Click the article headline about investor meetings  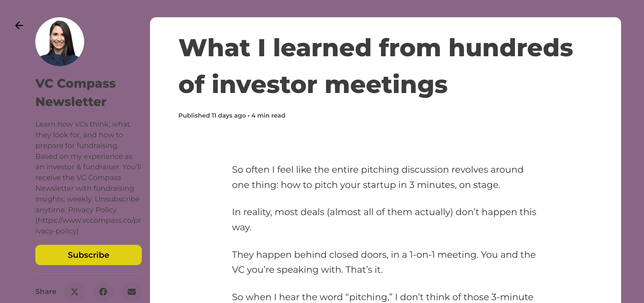coord(376,66)
